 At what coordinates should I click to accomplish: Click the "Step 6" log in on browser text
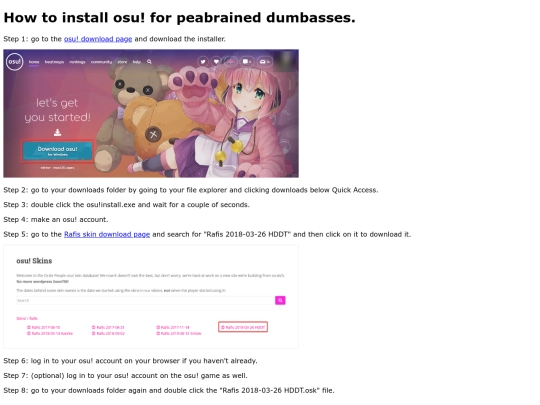[x=131, y=361]
